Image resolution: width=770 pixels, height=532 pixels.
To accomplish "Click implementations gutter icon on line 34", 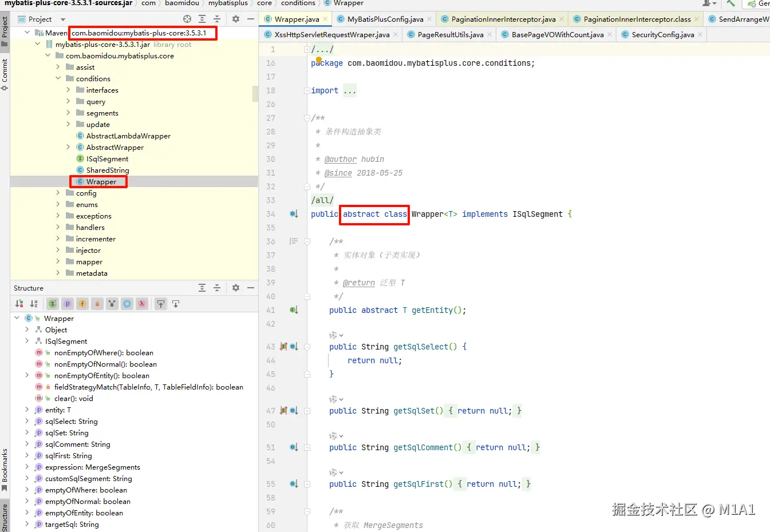I will point(294,214).
